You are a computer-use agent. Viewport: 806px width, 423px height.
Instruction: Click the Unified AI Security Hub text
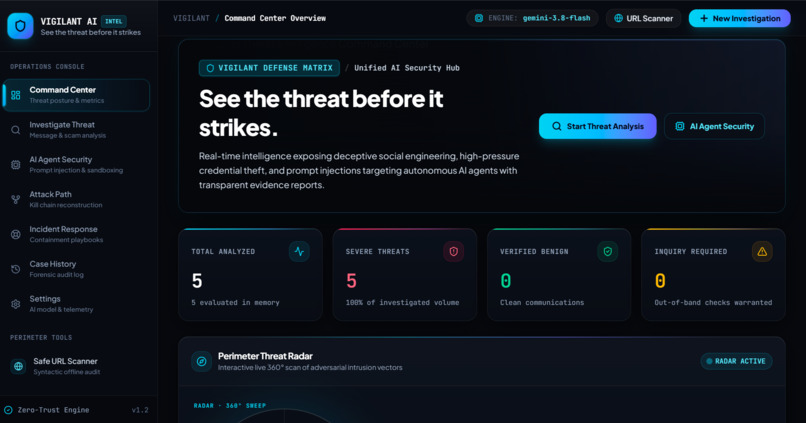point(407,68)
